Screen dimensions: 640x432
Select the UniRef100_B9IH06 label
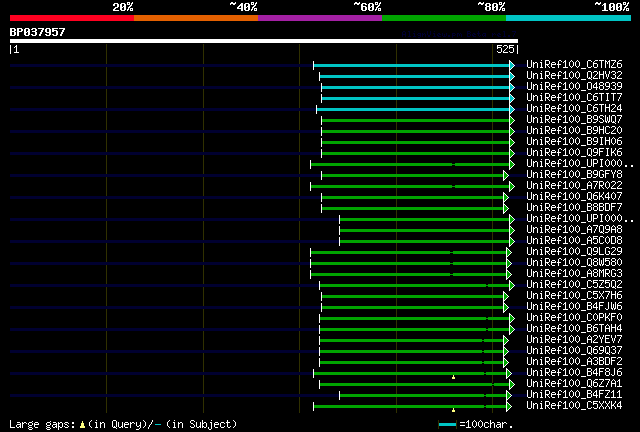[x=574, y=142]
